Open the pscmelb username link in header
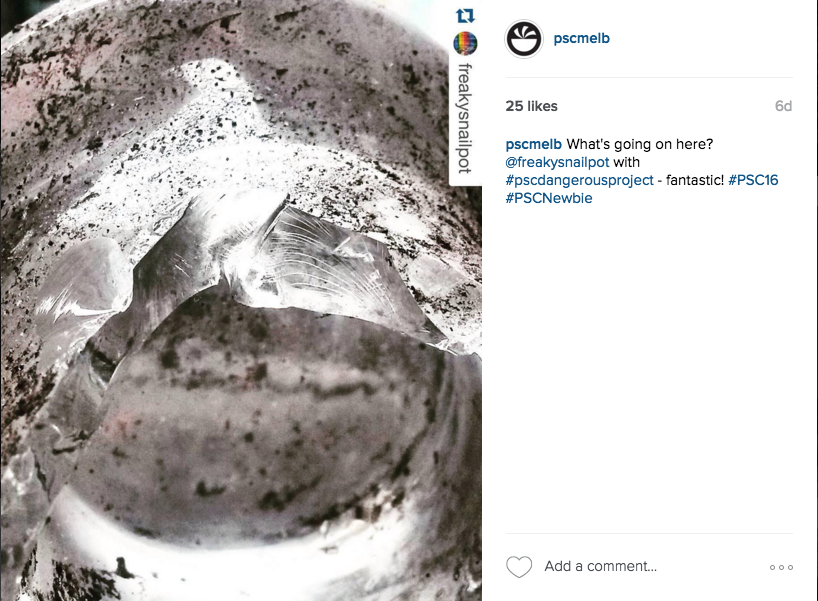This screenshot has width=818, height=601. pyautogui.click(x=581, y=39)
